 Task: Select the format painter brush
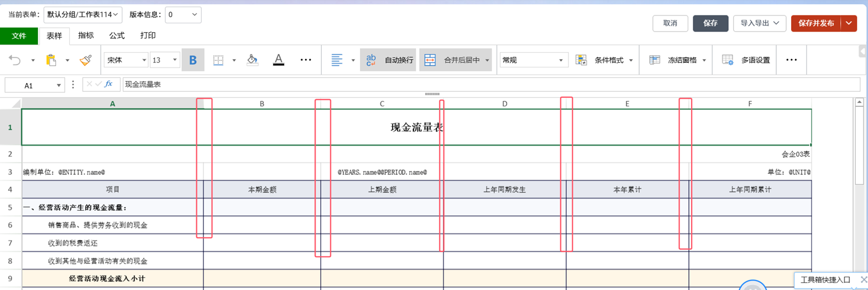pos(86,60)
